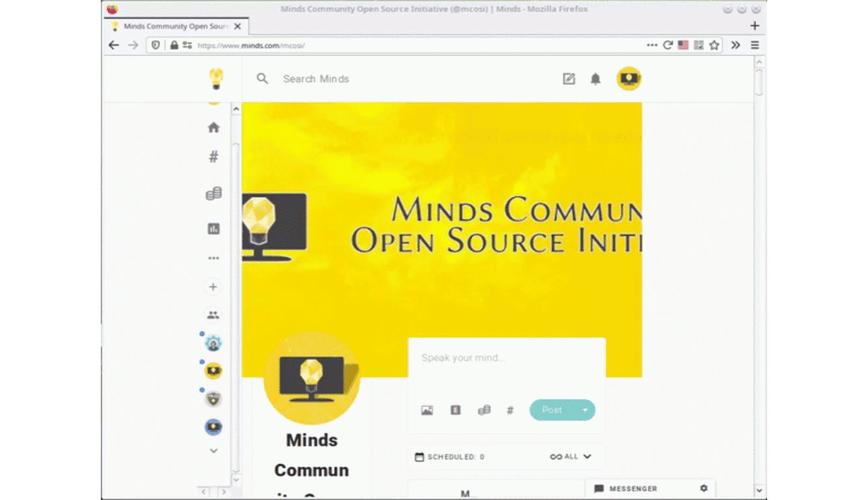Open the MESSENGER panel
The height and width of the screenshot is (500, 868).
click(625, 488)
